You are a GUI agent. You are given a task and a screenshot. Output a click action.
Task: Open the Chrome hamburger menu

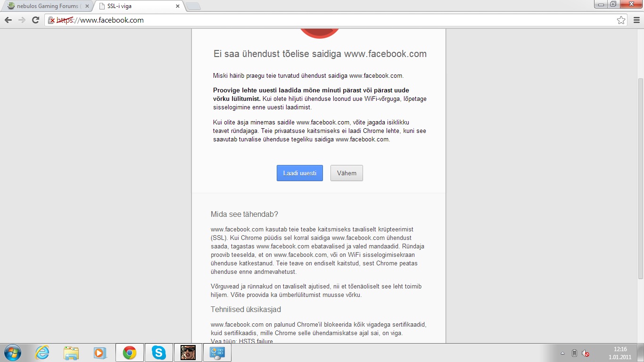coord(636,20)
